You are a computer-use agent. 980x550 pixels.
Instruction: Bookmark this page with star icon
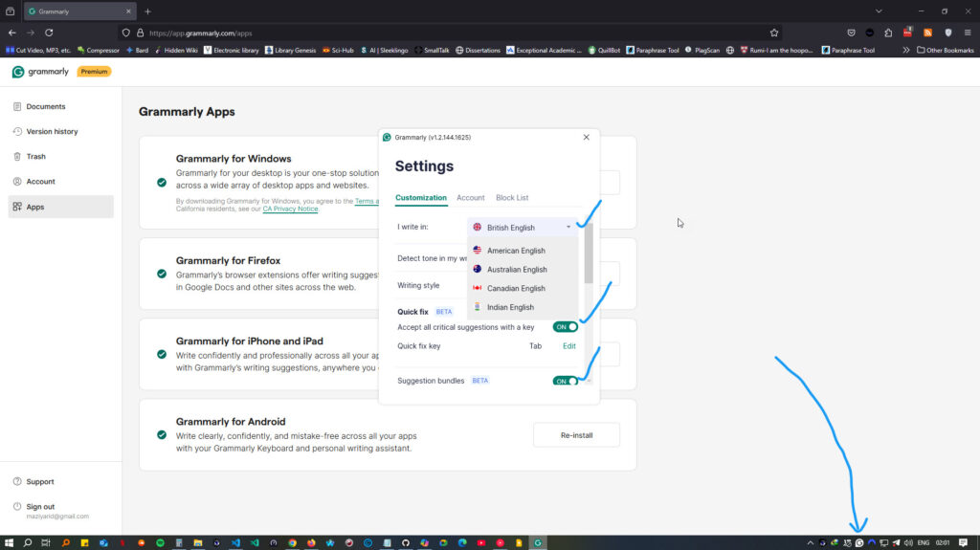click(x=773, y=33)
